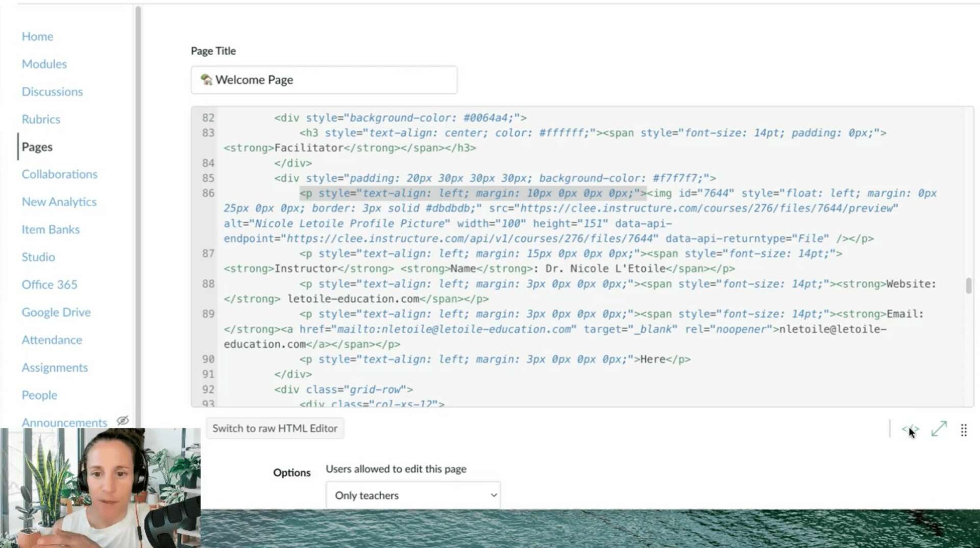980x548 pixels.
Task: Click the house emoji in the page title
Action: [206, 80]
